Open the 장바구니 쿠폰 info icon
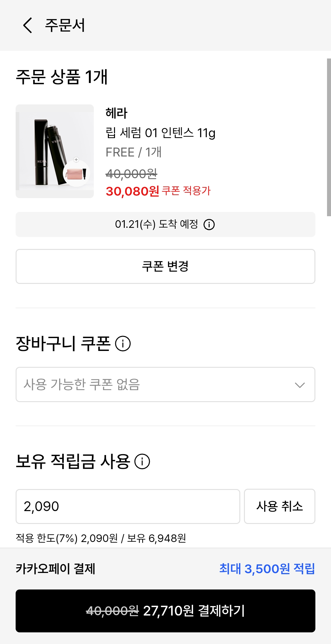The image size is (331, 644). tap(123, 344)
